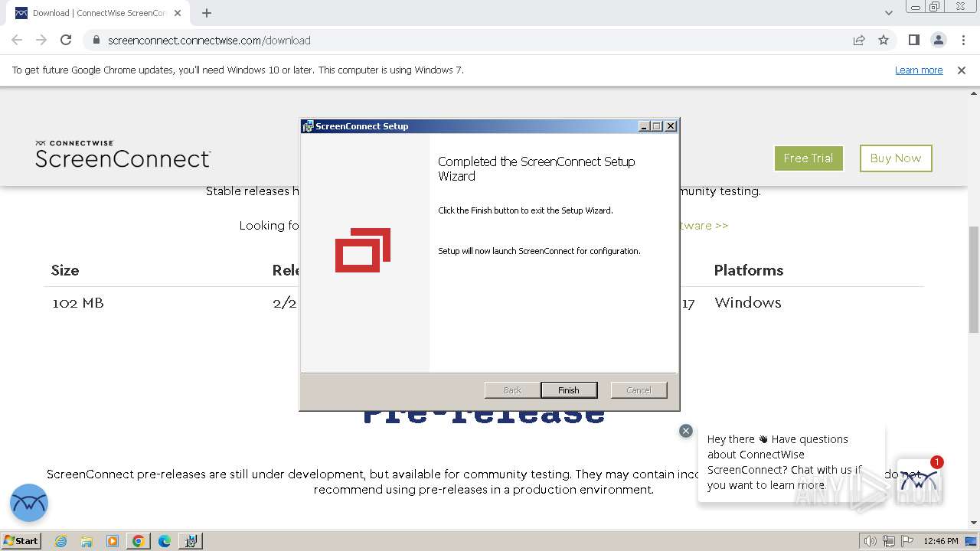Click the Platforms column header
Image resolution: width=980 pixels, height=551 pixels.
[x=749, y=270]
